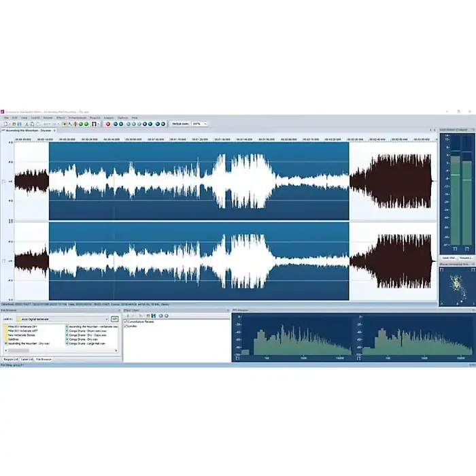
Task: Click the Open file folder icon
Action: click(x=14, y=124)
